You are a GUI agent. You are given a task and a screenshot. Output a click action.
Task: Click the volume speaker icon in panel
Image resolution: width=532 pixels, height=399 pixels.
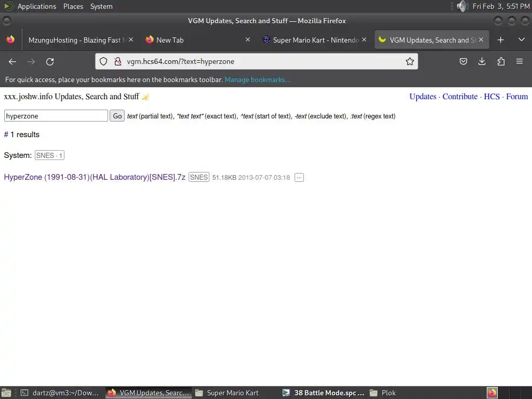(x=461, y=6)
